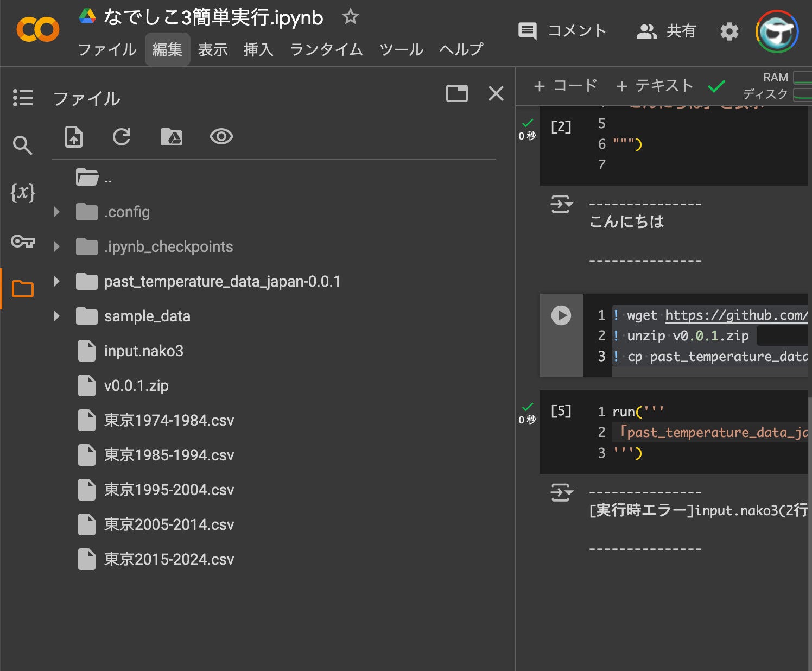Screen dimensions: 812x671
Task: Click the green connected checkmark in toolbar
Action: point(716,86)
